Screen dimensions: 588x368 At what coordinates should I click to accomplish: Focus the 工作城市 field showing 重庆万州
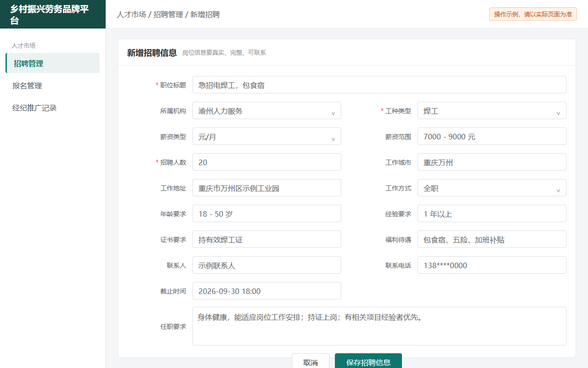492,162
